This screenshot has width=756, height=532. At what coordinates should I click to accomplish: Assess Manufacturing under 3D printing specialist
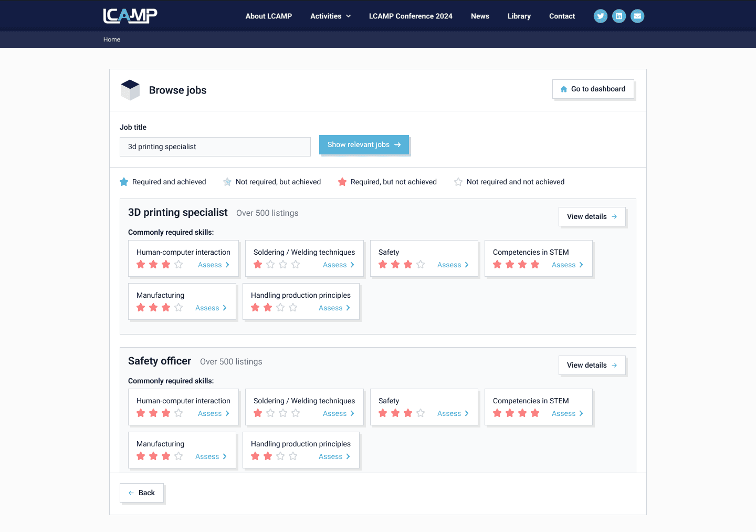coord(211,308)
